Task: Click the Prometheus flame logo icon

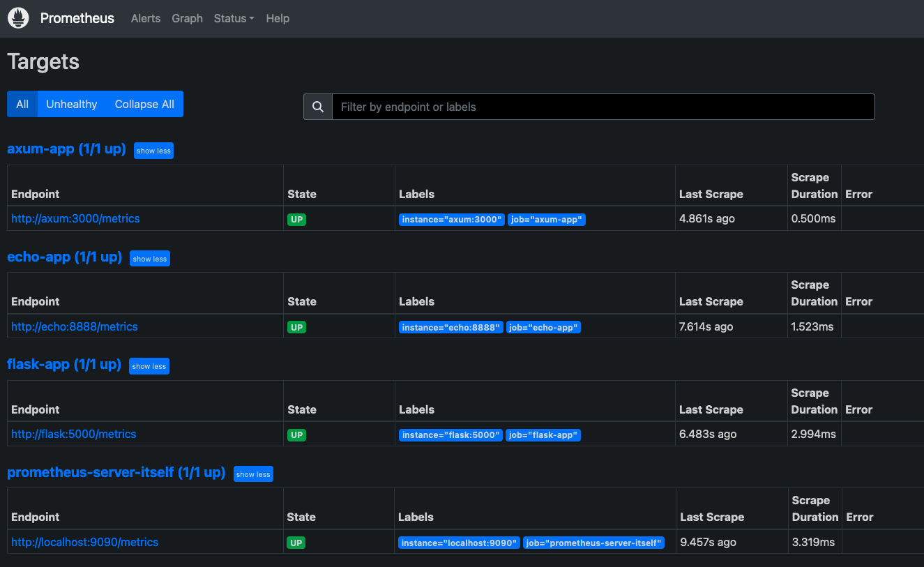Action: [x=18, y=18]
